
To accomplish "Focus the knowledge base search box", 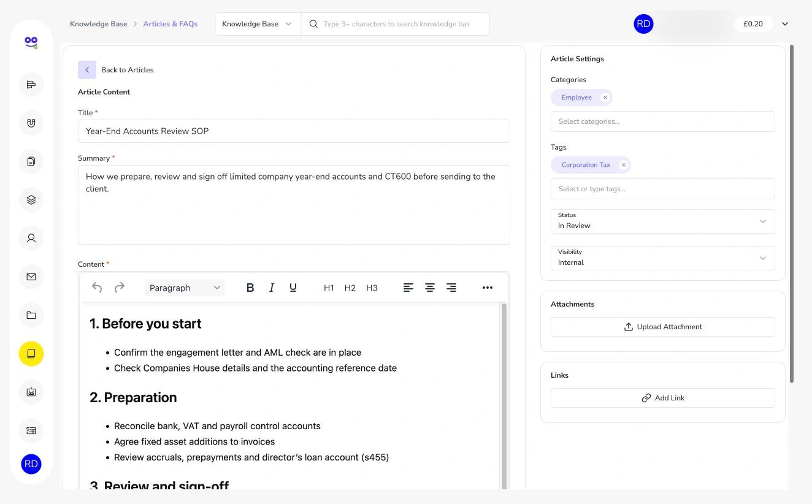I will [396, 24].
